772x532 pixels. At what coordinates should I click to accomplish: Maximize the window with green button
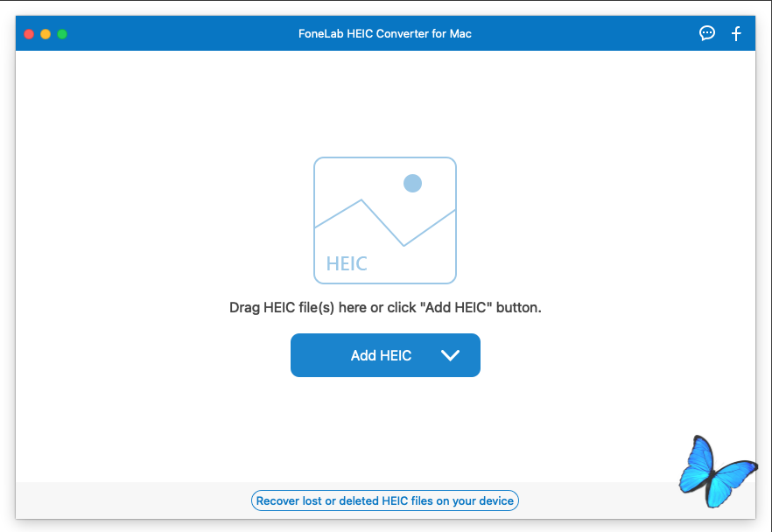coord(62,34)
